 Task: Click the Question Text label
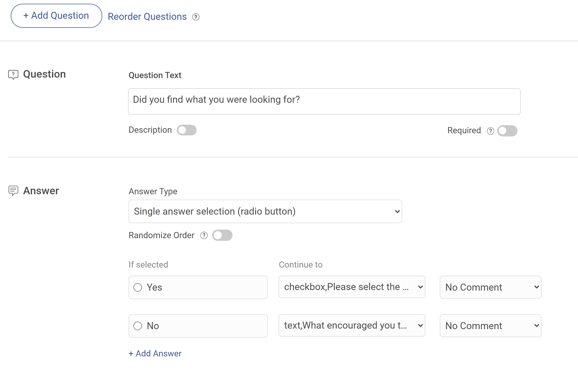click(155, 75)
